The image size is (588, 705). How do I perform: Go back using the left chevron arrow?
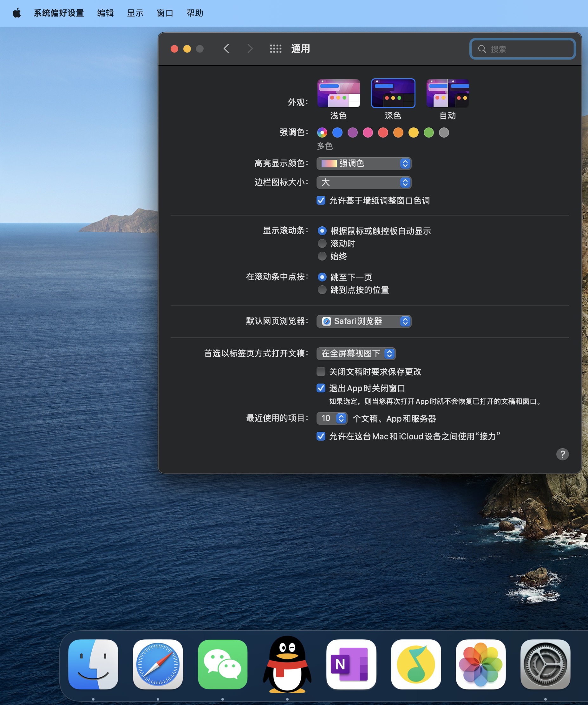226,49
